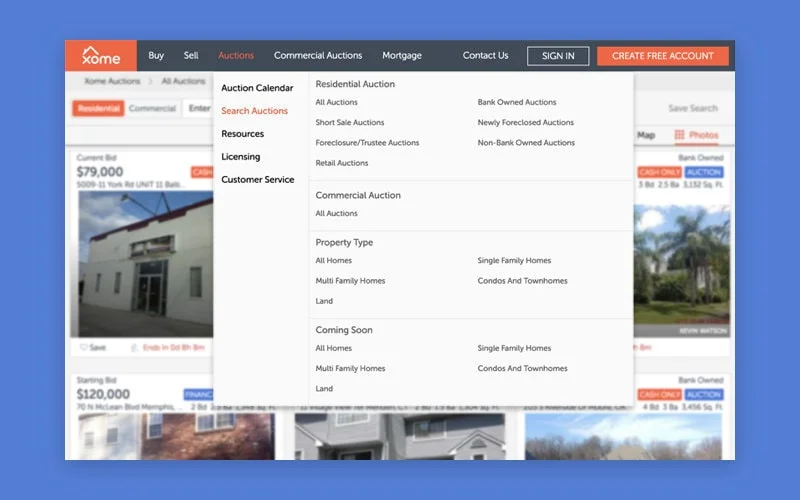Screen dimensions: 800x500
Task: Open Bank Owned Auctions link
Action: [x=517, y=102]
